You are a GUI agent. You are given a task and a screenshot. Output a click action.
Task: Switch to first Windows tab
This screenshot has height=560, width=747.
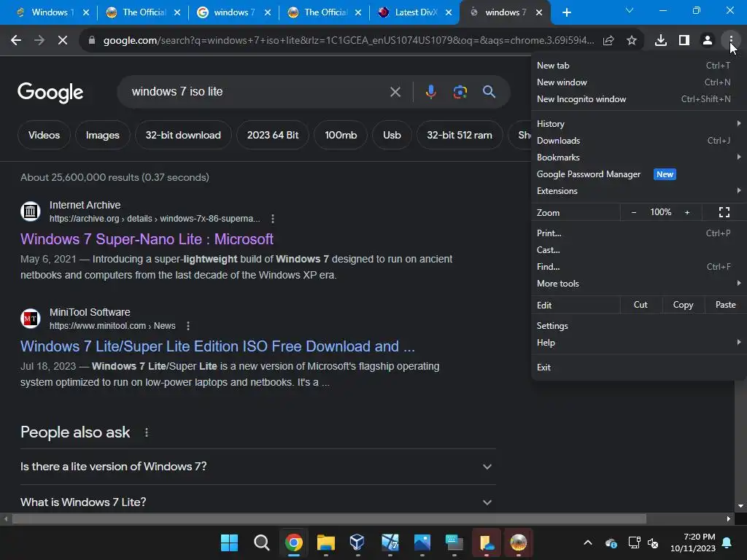52,12
